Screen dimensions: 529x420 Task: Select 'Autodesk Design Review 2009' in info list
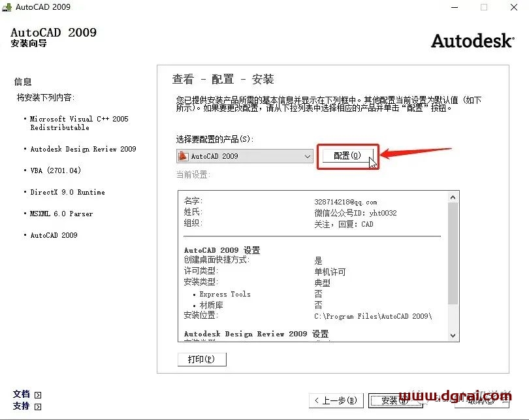(x=83, y=149)
